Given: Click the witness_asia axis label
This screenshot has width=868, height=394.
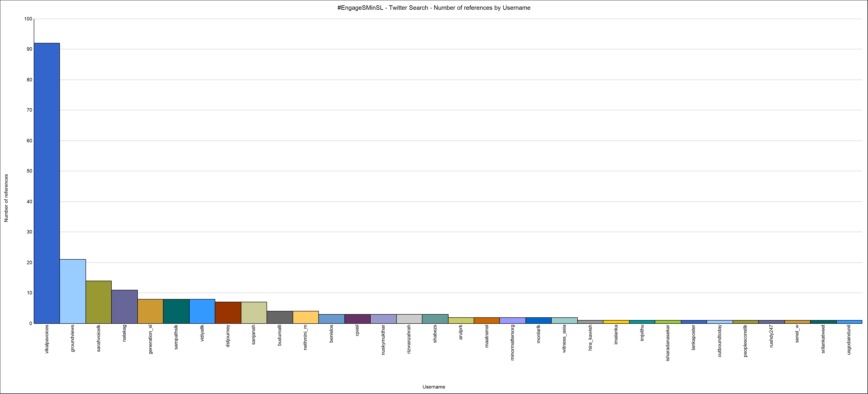Looking at the screenshot, I should click(x=565, y=339).
